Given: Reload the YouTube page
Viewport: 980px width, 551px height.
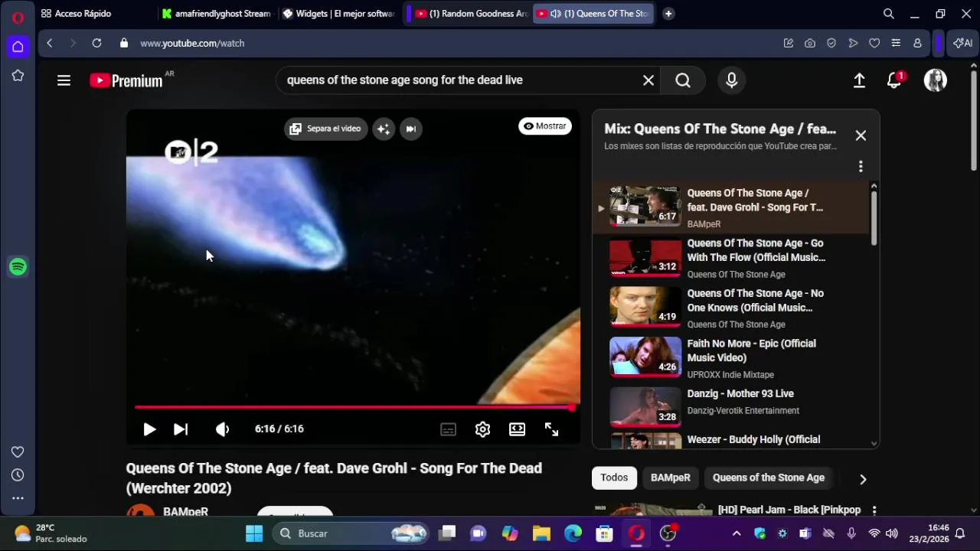Looking at the screenshot, I should 96,44.
